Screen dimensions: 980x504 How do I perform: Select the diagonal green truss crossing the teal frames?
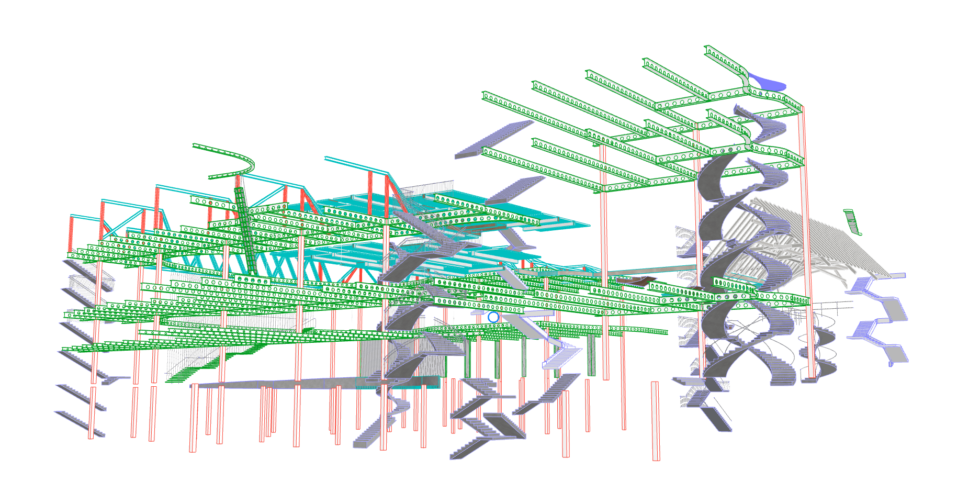(x=246, y=230)
